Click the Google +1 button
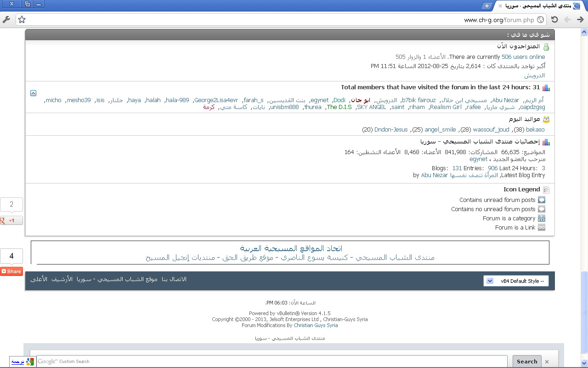Viewport: 588px width, 368px height. [11, 220]
